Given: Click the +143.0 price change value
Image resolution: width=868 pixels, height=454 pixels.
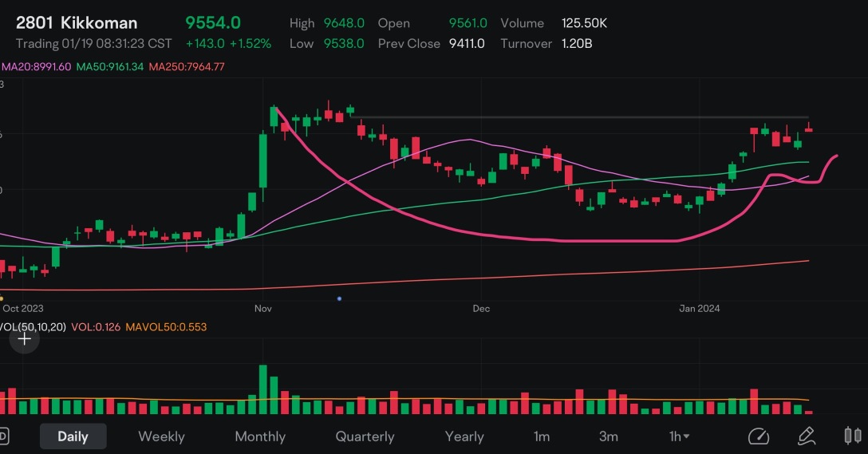Looking at the screenshot, I should (x=205, y=44).
